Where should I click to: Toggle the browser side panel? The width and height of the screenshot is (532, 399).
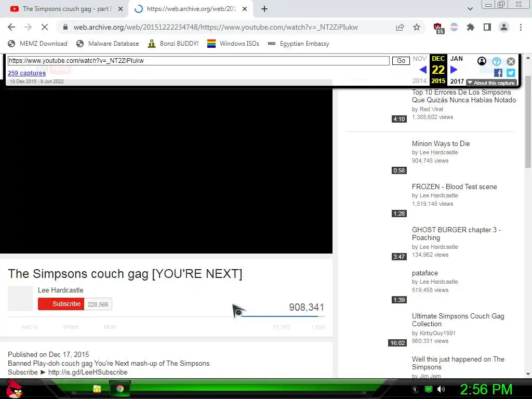(x=487, y=27)
